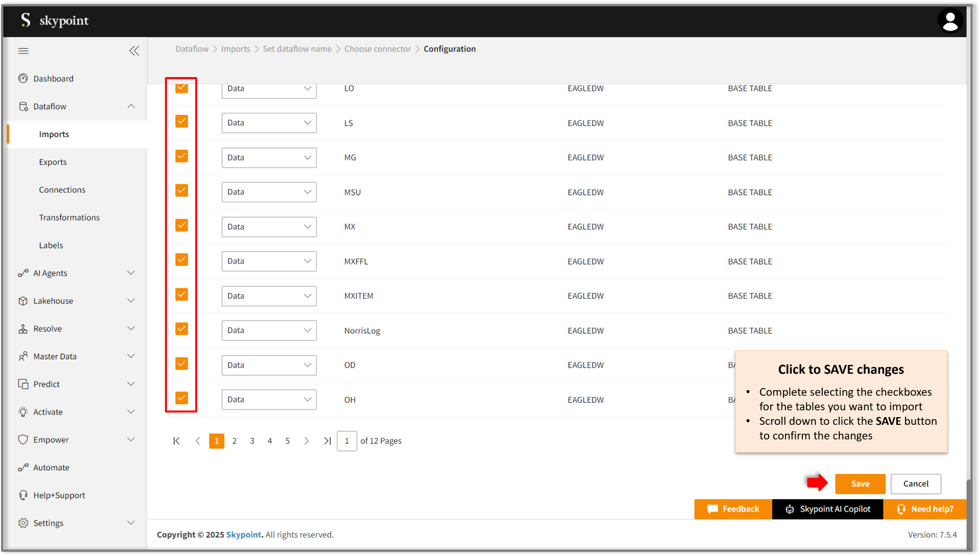Click the page number input field

(347, 441)
